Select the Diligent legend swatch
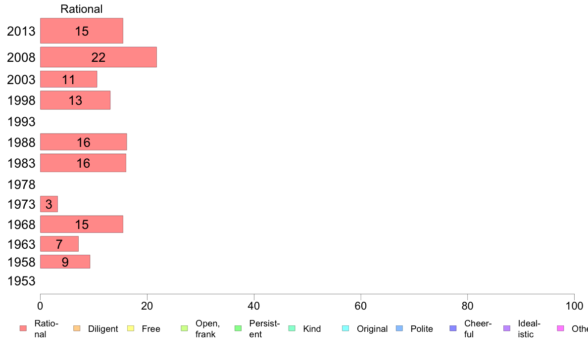Image resolution: width=588 pixels, height=364 pixels. (77, 328)
